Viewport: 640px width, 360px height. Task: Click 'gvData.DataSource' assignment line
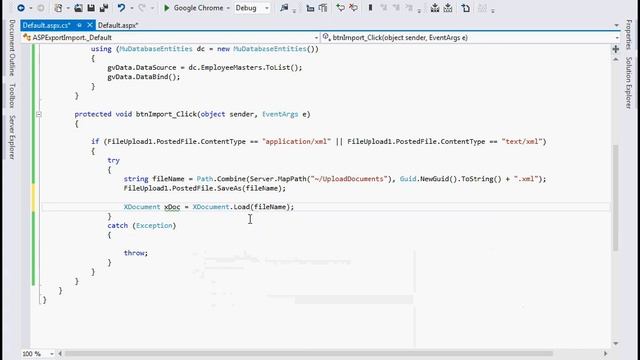click(x=204, y=67)
